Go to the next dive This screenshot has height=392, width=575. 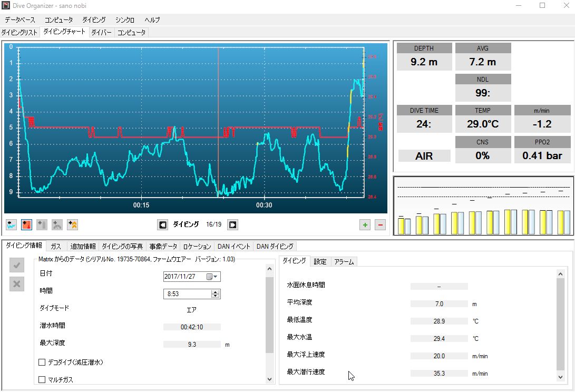232,225
